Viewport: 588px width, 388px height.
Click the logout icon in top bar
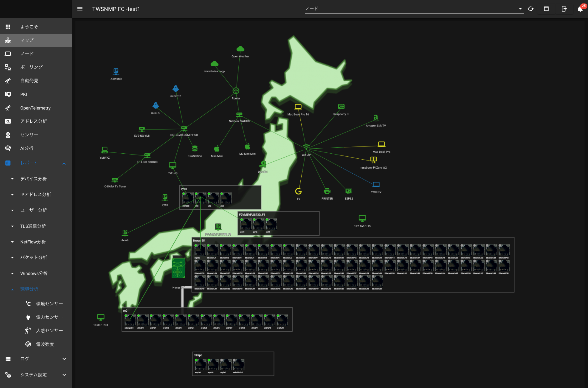point(564,9)
